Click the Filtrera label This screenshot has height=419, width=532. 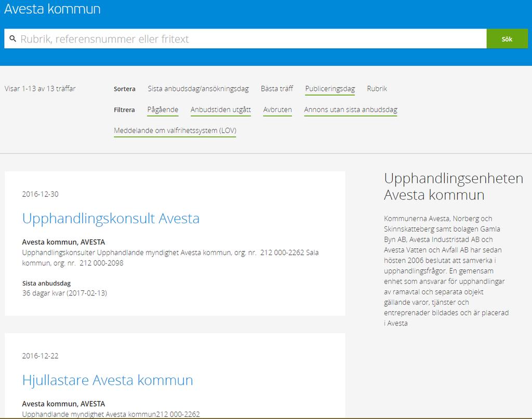click(124, 110)
